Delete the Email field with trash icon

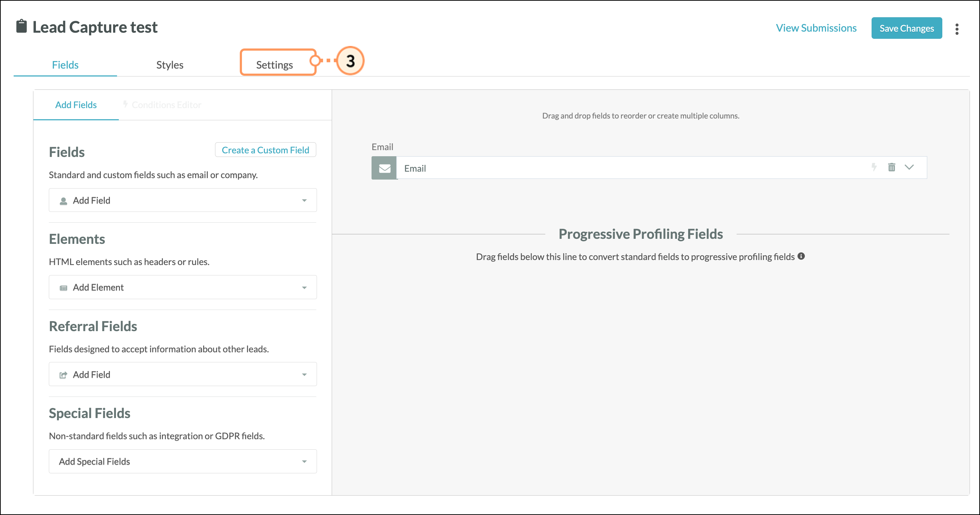[891, 167]
